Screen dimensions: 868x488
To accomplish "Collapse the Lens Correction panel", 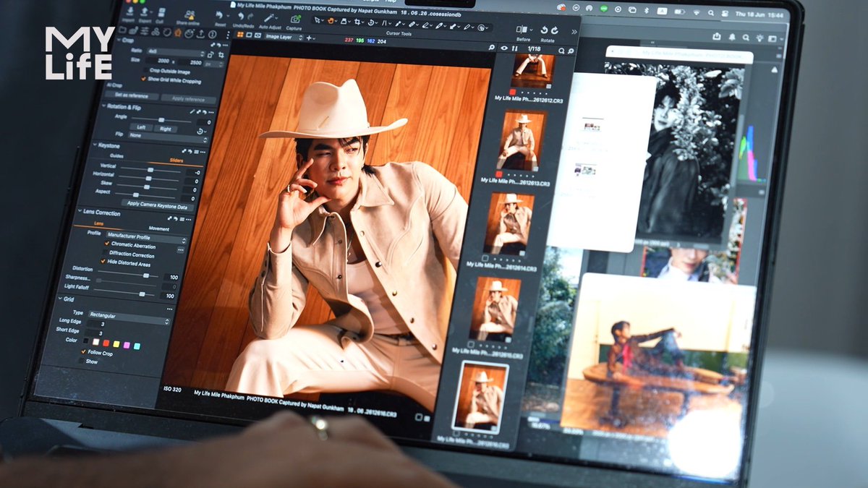I will click(80, 210).
